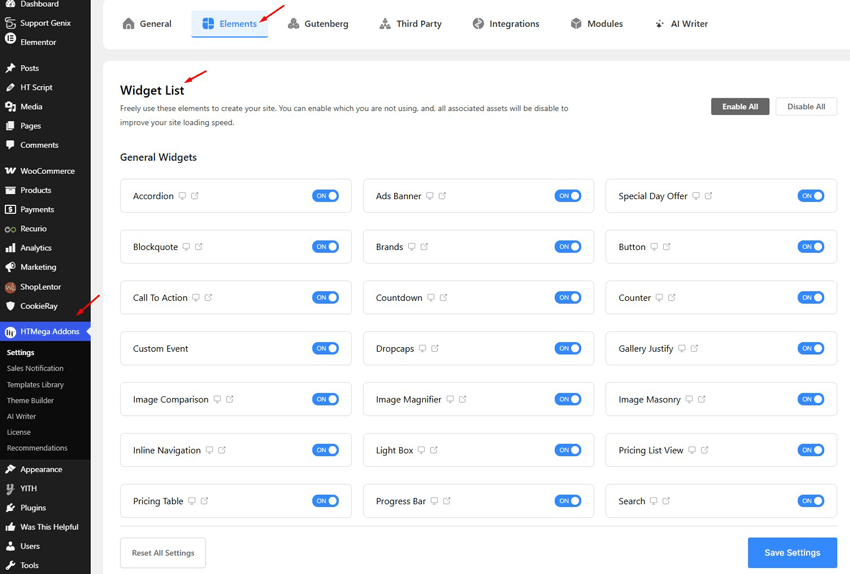850x574 pixels.
Task: Open Templates Library in sidebar
Action: pos(35,385)
